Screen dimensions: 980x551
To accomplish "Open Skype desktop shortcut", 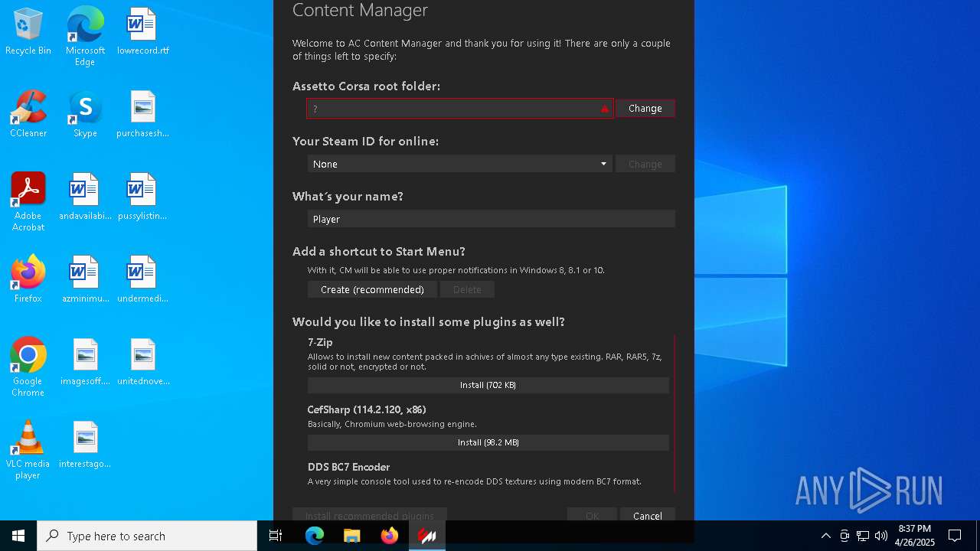I will [85, 114].
